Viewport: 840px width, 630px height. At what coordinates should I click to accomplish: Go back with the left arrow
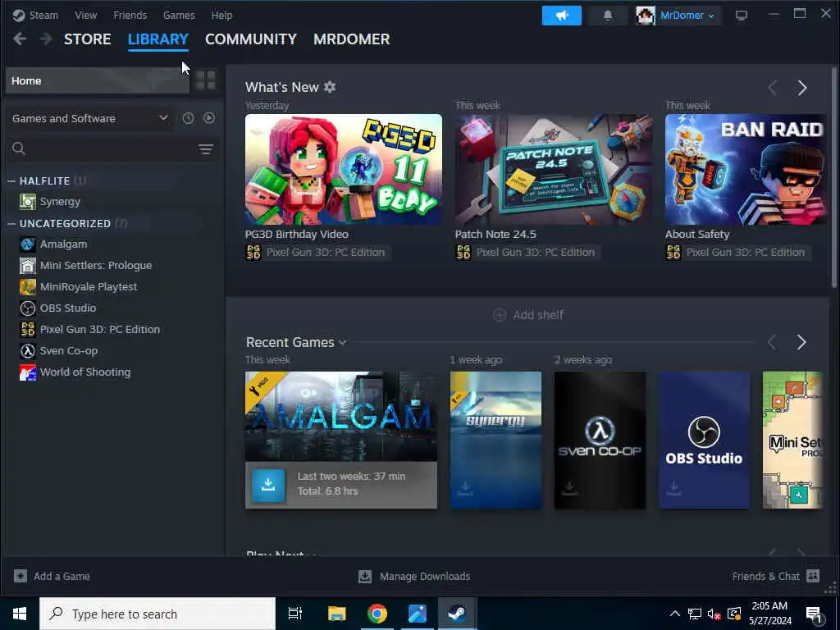(x=20, y=39)
